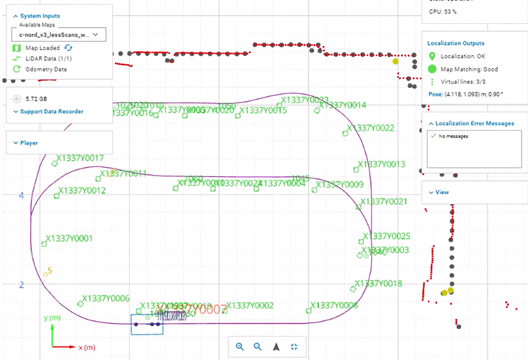Click the zoom in magnifier icon

(x=240, y=347)
